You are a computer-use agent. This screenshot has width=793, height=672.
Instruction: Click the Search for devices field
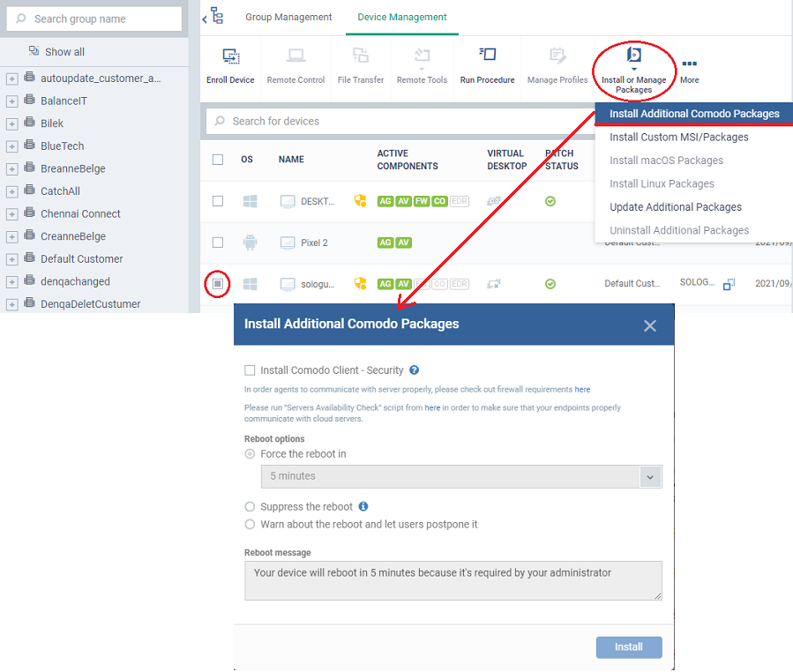pos(397,121)
